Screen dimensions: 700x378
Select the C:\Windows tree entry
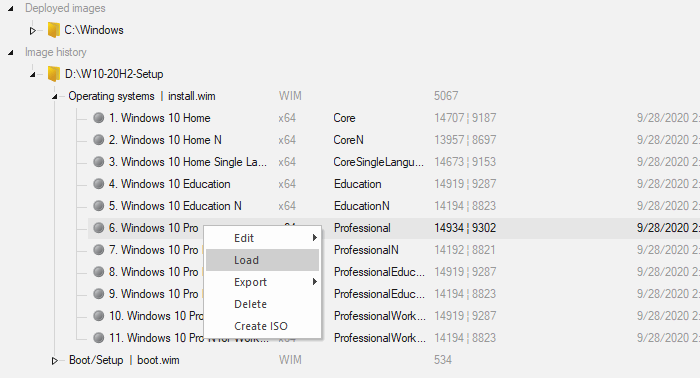(x=94, y=30)
